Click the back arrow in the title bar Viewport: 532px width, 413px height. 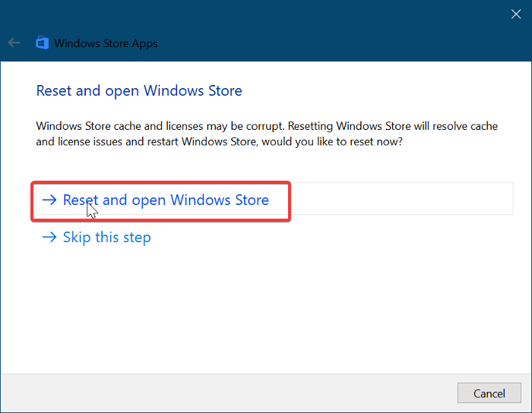[14, 43]
